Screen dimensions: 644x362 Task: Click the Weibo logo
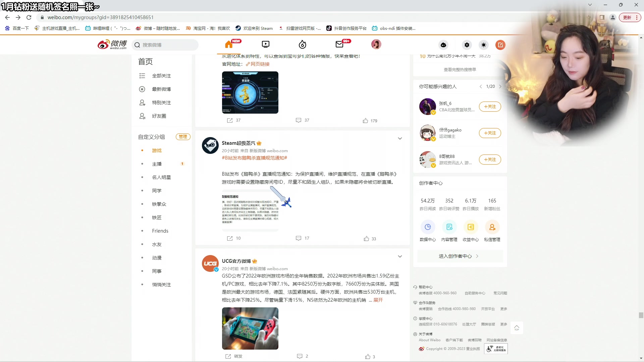(x=112, y=44)
